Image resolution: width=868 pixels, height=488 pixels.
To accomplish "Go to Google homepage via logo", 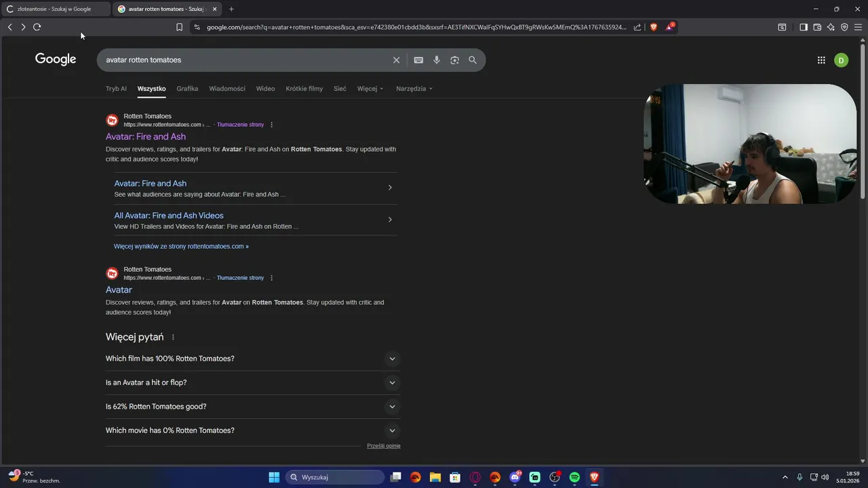I will (56, 60).
